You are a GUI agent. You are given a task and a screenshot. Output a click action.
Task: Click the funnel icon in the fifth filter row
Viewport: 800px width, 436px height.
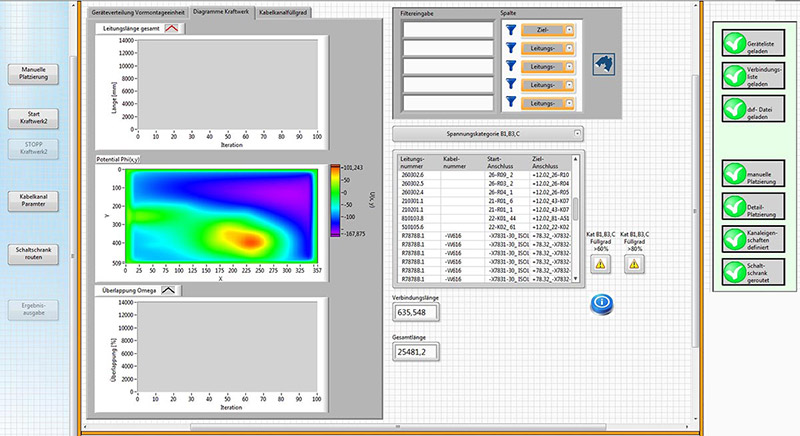(x=511, y=102)
